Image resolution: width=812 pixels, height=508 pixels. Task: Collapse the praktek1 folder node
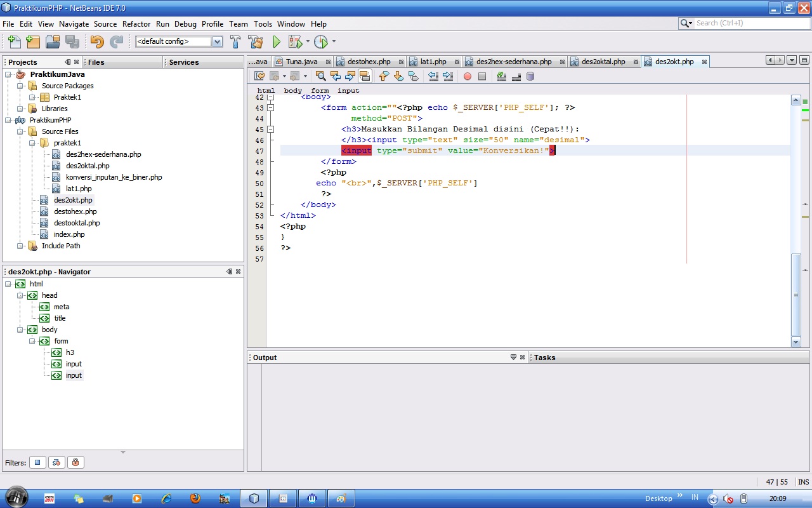(32, 143)
